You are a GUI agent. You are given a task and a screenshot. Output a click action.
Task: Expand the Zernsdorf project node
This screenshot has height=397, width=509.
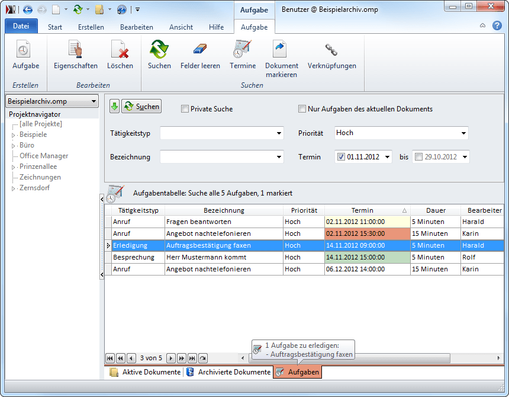click(x=13, y=188)
